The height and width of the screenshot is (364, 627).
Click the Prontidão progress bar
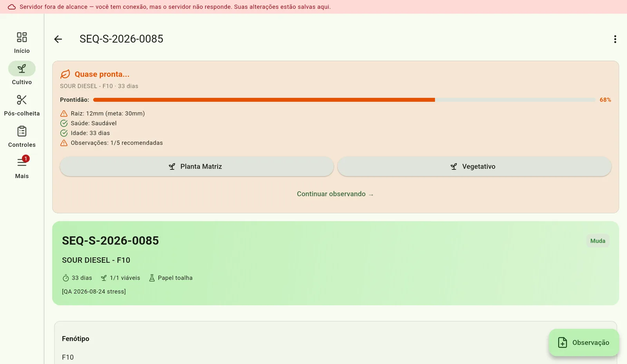coord(344,100)
